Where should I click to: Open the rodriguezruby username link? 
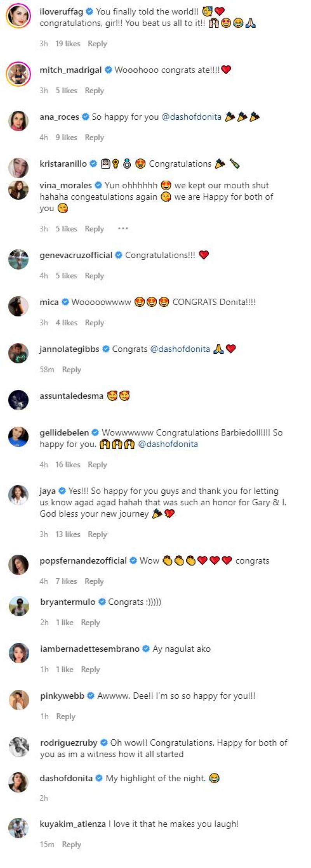coord(69,743)
